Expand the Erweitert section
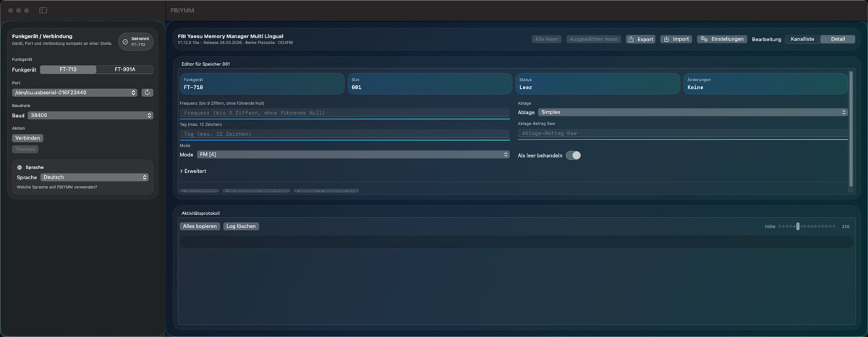The height and width of the screenshot is (337, 868). click(193, 171)
